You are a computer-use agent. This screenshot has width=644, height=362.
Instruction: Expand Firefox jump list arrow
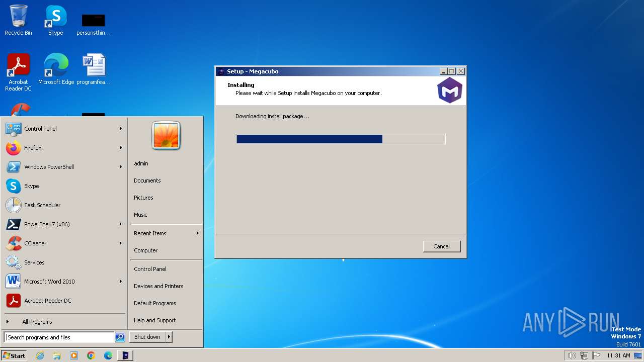121,148
